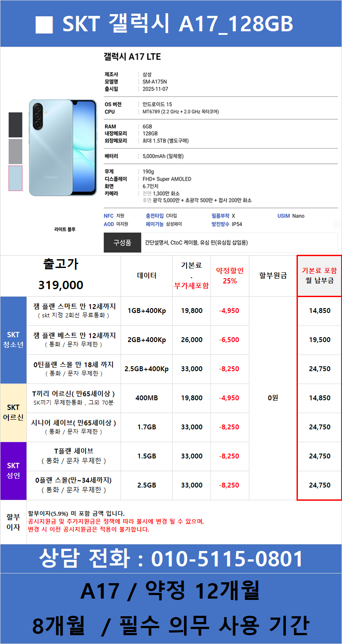Click the 페이기능 label
This screenshot has height=644, width=342.
(x=154, y=224)
